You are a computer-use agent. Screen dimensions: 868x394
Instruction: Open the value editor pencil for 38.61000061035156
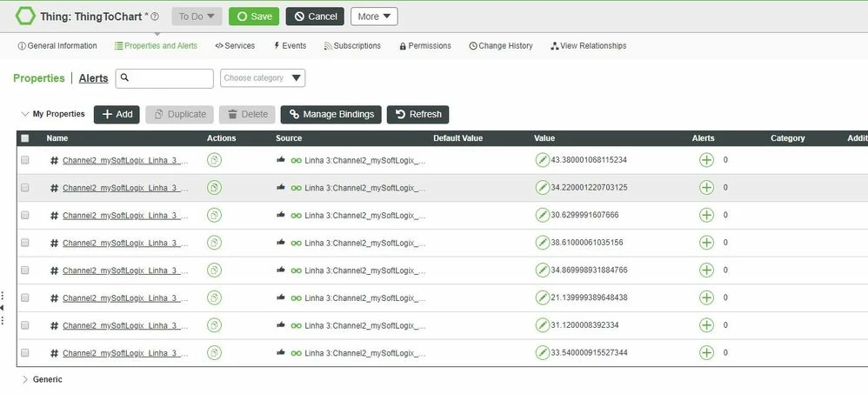click(542, 243)
